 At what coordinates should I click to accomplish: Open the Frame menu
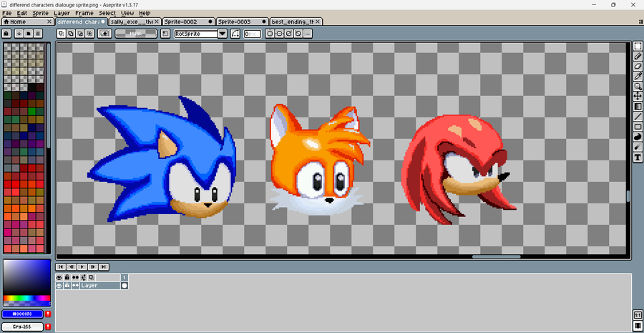click(84, 13)
